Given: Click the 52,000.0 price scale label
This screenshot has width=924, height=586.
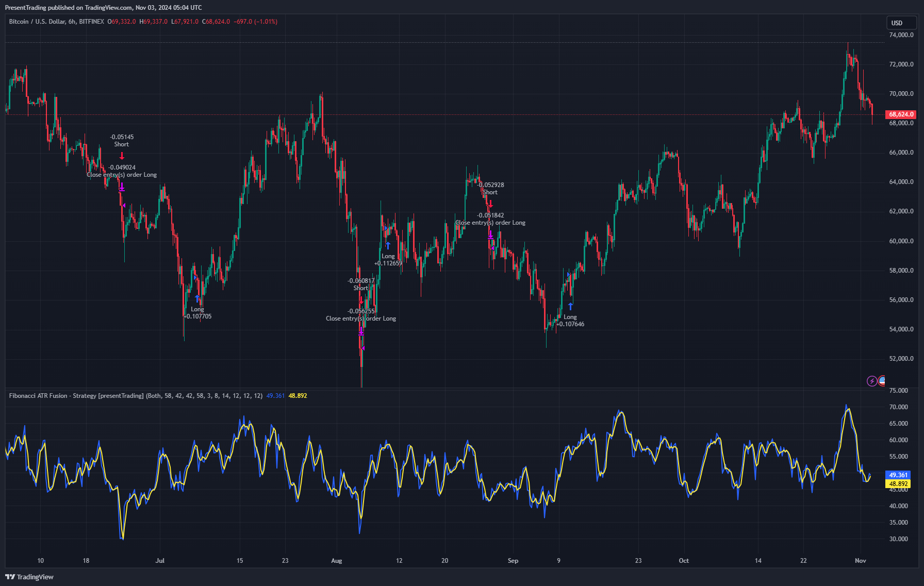Looking at the screenshot, I should tap(901, 359).
